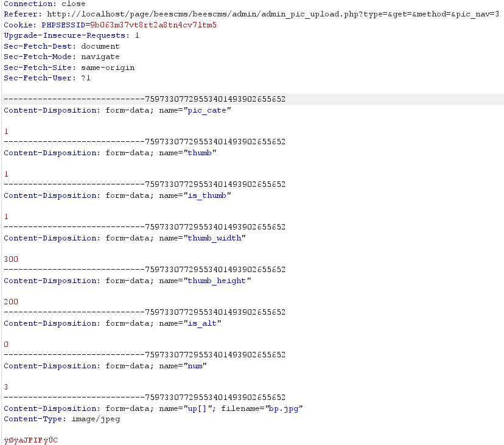Click the thumb_width value 300
Image resolution: width=504 pixels, height=445 pixels.
(x=11, y=259)
